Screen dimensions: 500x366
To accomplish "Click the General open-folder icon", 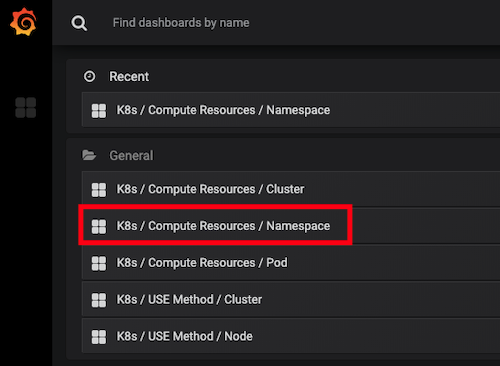I will pyautogui.click(x=89, y=155).
